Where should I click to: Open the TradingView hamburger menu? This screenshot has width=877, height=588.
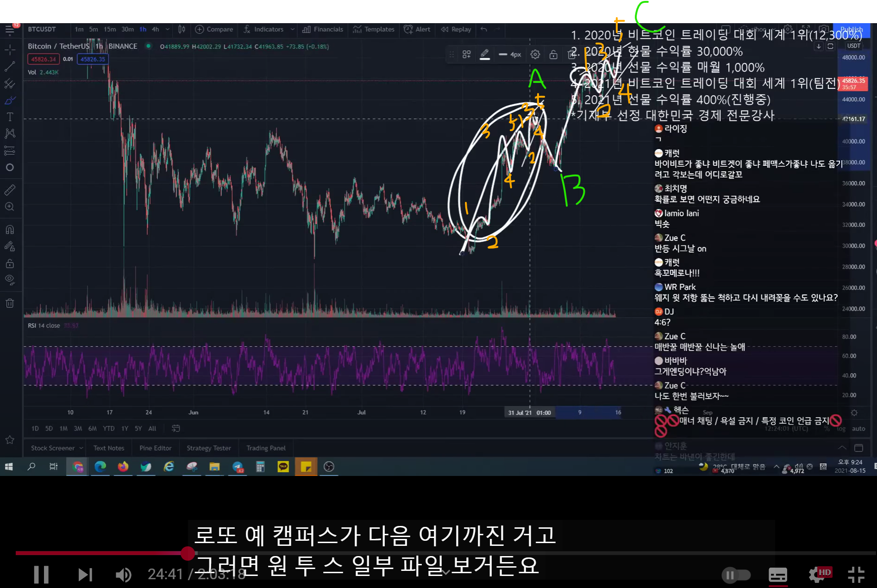coord(10,31)
